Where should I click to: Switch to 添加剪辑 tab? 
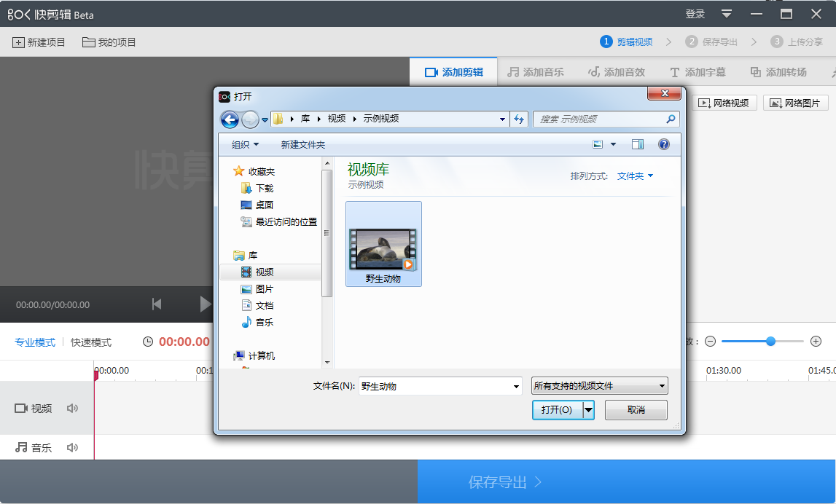454,72
